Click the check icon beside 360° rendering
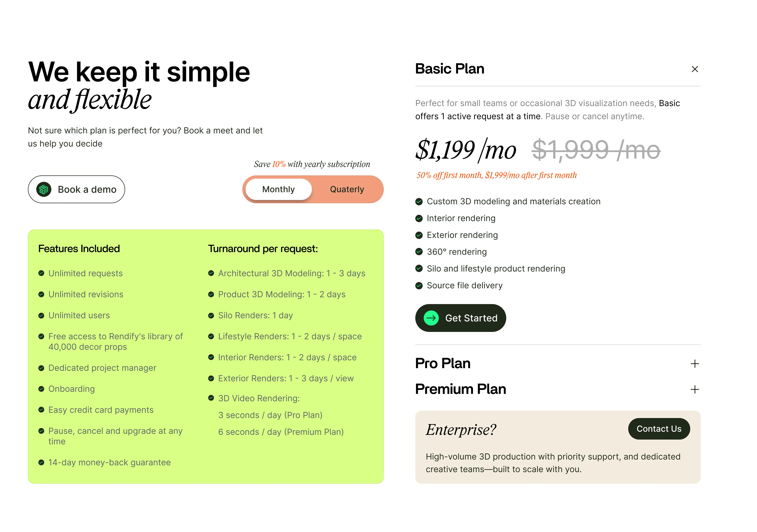757x532 pixels. [x=419, y=252]
